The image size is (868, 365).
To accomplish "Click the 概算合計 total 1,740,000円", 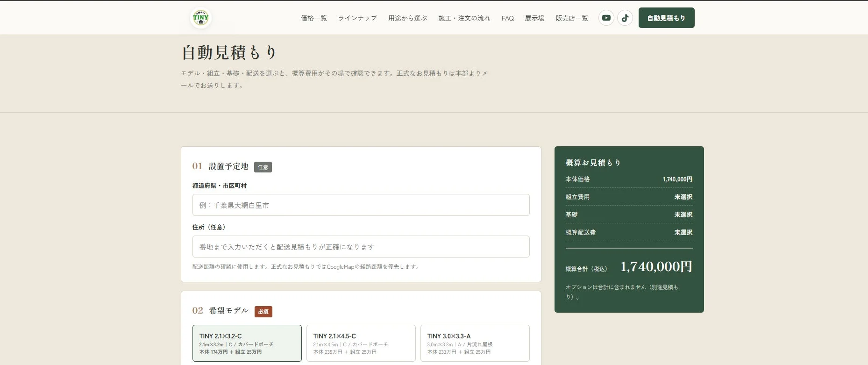I will (656, 267).
